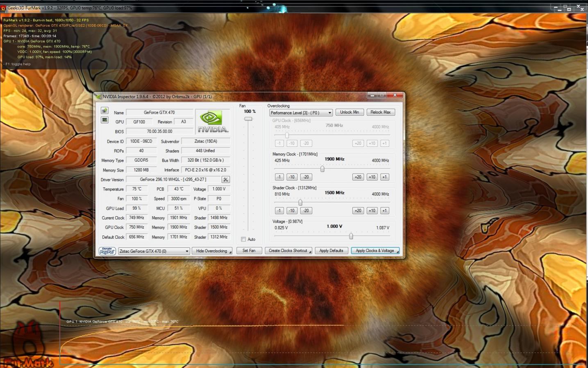Click 1.000 V in the info panel
The image size is (588, 368).
pos(219,189)
